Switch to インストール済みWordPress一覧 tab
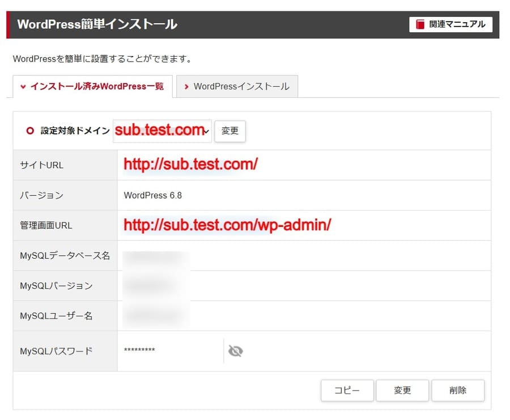Viewport: 510px width, 420px height. click(x=92, y=87)
